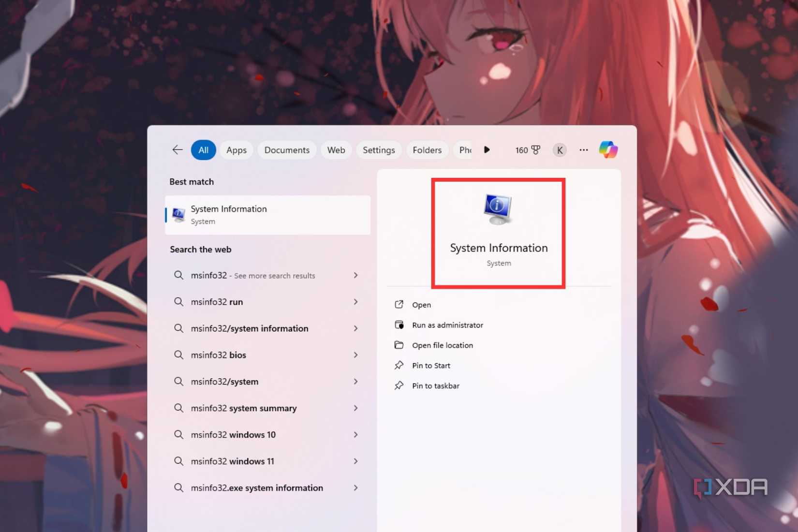798x532 pixels.
Task: Switch to the Apps filter tab
Action: point(236,150)
